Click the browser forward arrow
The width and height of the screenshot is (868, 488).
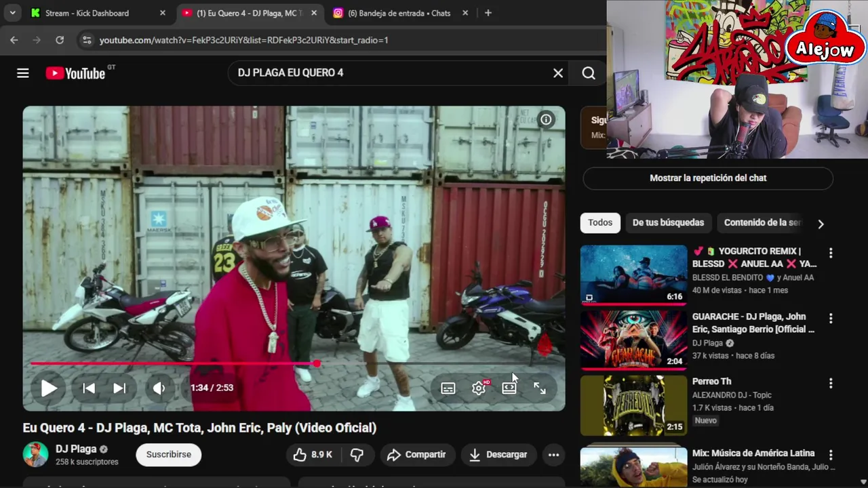pyautogui.click(x=37, y=40)
